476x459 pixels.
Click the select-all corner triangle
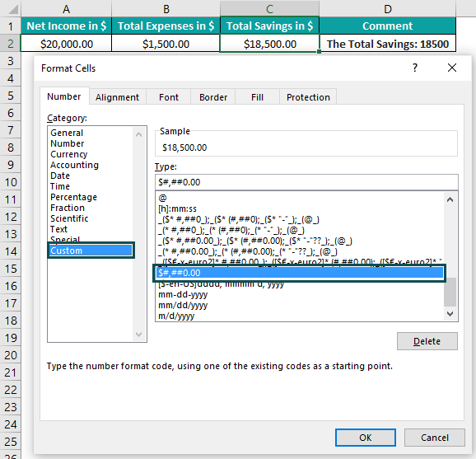pos(13,10)
